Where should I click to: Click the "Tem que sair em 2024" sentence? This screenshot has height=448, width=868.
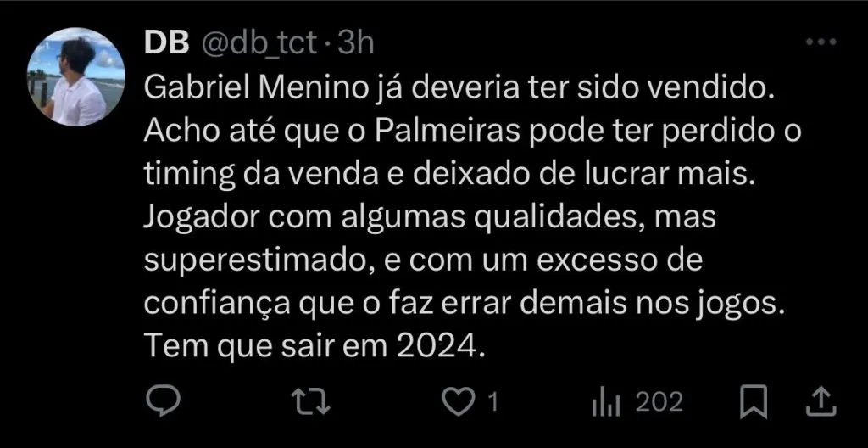coord(314,345)
